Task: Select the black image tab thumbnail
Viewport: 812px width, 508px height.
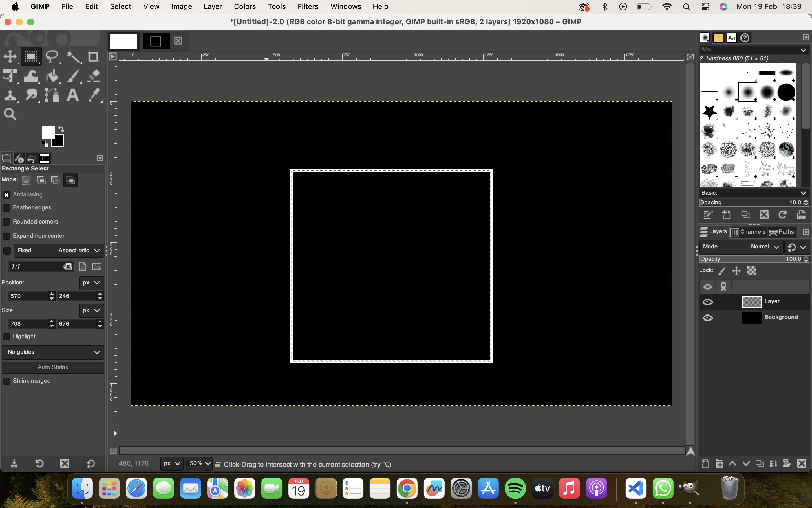Action: (155, 41)
